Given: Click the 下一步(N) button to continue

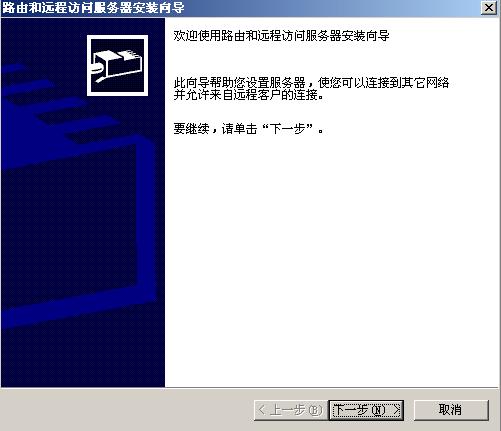Looking at the screenshot, I should click(x=366, y=410).
